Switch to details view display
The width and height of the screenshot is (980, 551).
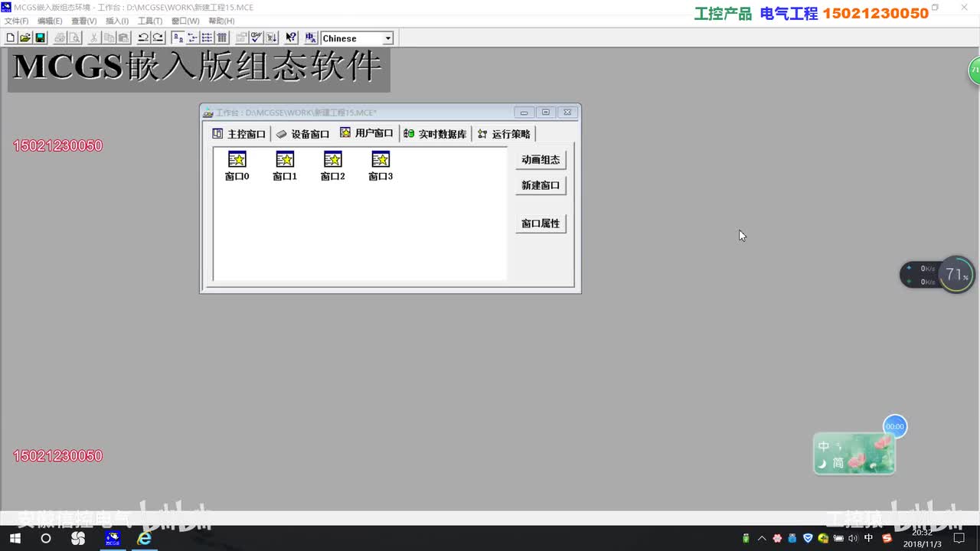[222, 37]
